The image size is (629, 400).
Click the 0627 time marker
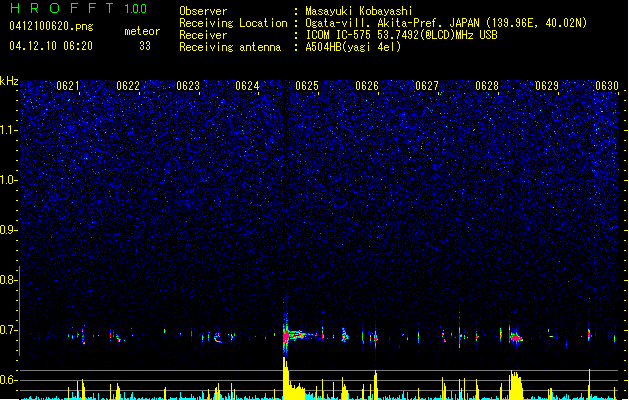tap(427, 86)
